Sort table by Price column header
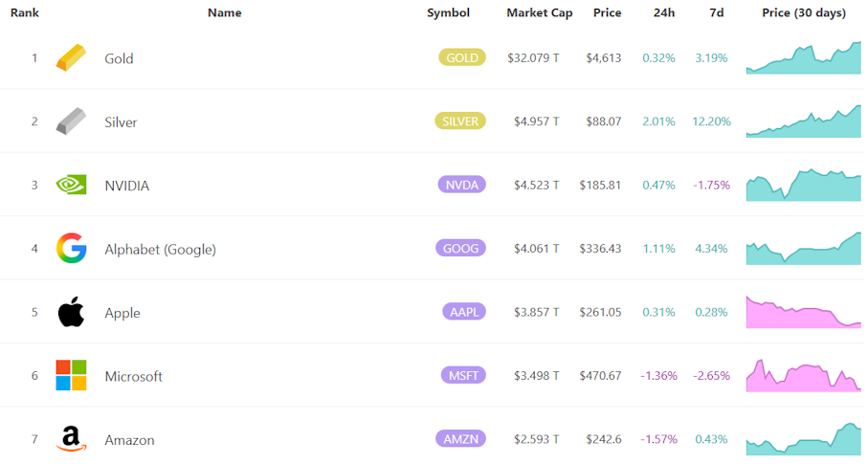 tap(607, 13)
